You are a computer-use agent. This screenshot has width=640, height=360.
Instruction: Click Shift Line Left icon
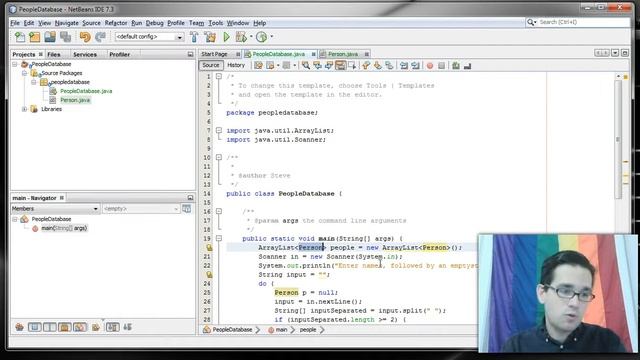(x=404, y=66)
